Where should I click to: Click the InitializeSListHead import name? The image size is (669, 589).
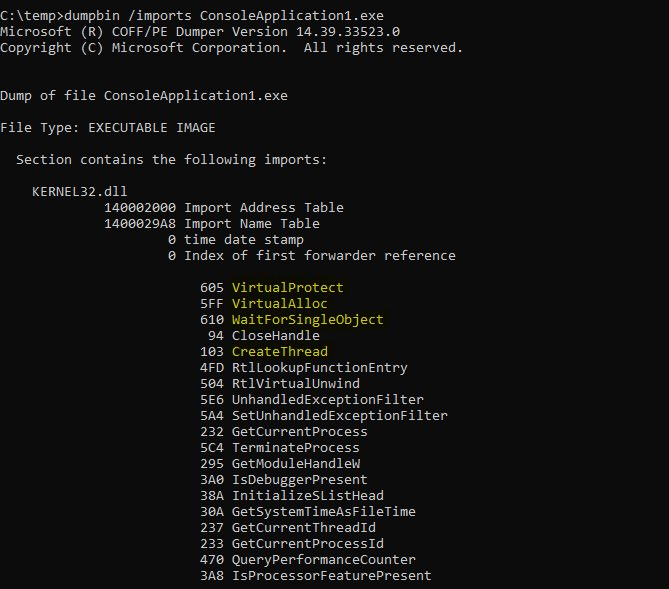[x=307, y=496]
